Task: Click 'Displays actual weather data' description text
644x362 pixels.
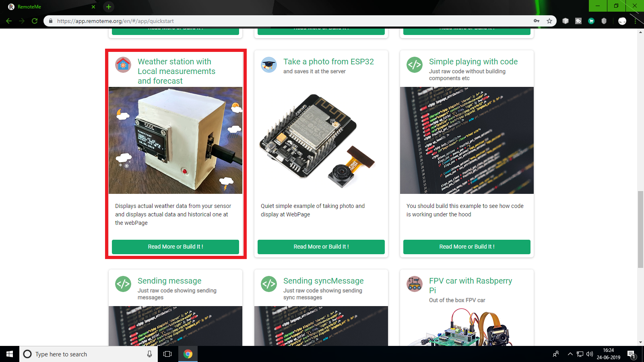Action: pos(173,214)
